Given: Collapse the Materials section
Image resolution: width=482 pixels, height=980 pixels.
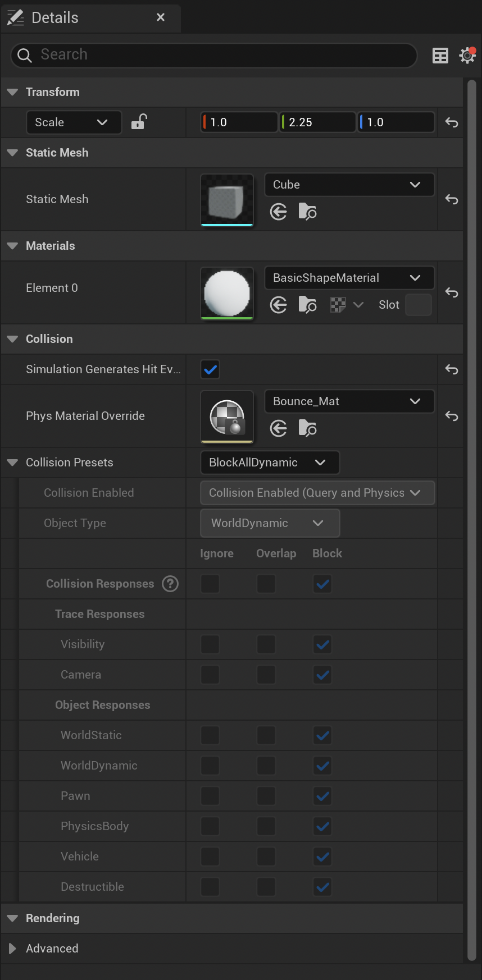Looking at the screenshot, I should (12, 246).
